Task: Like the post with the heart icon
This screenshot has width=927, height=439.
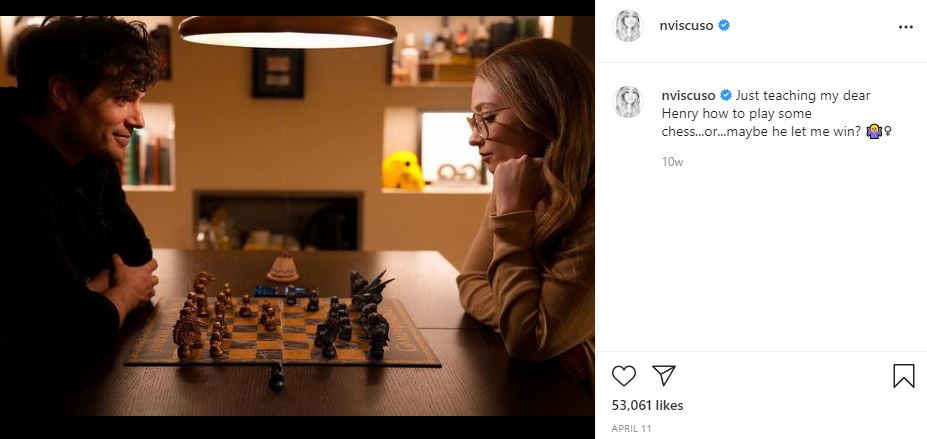Action: click(x=623, y=376)
